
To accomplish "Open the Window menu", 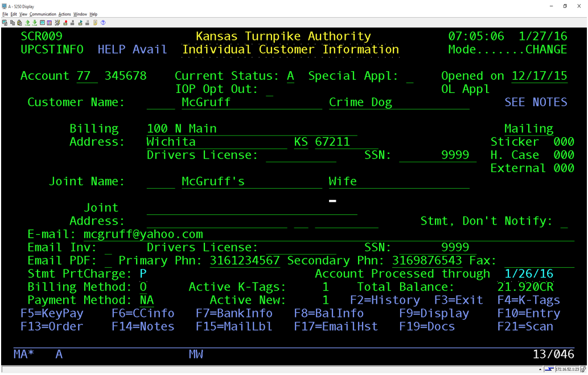I will [x=80, y=14].
